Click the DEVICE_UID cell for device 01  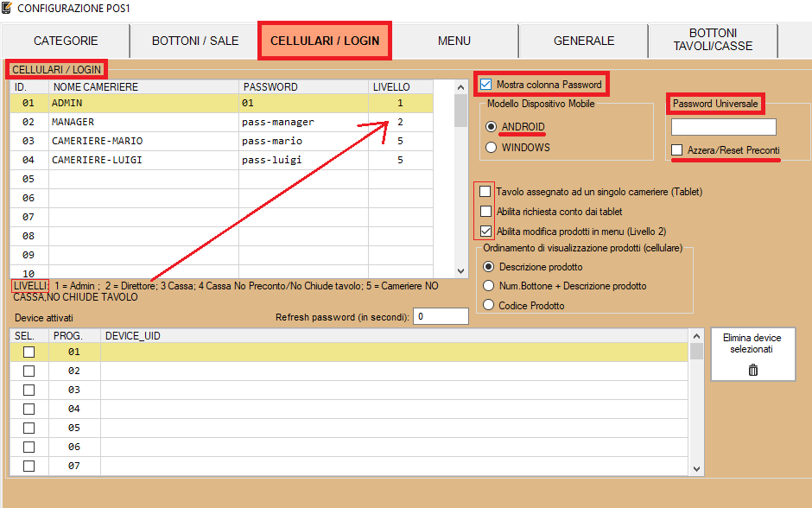pos(394,352)
